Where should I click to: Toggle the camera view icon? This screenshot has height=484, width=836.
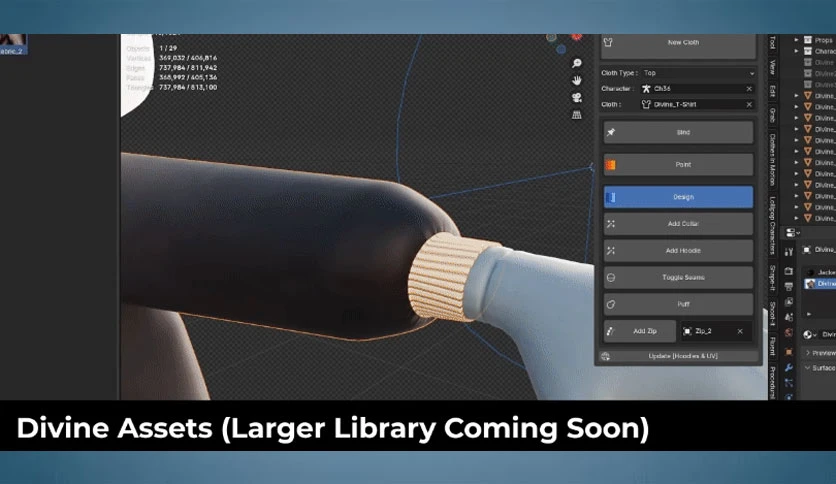tap(576, 98)
